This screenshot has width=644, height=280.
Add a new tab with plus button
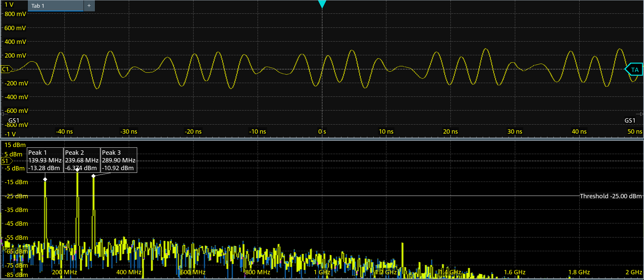89,6
